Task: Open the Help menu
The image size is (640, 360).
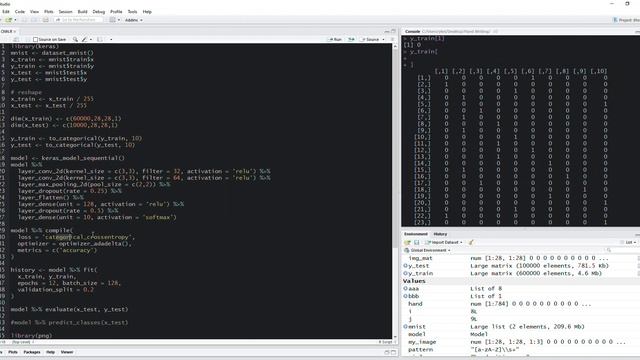Action: point(147,12)
